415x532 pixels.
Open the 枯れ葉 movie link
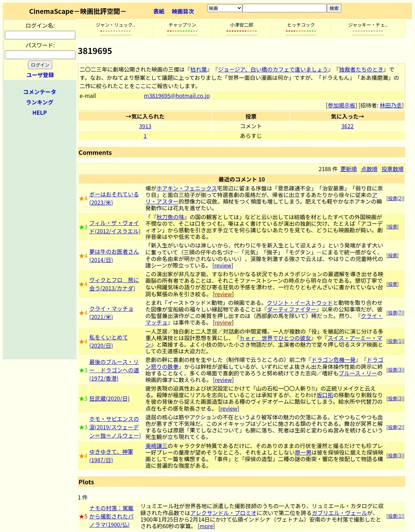(x=199, y=69)
